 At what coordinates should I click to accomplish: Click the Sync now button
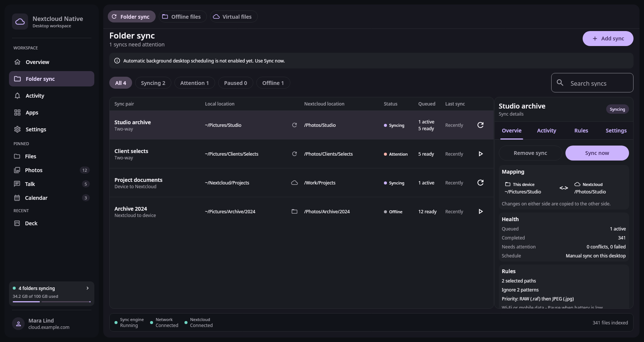point(597,153)
